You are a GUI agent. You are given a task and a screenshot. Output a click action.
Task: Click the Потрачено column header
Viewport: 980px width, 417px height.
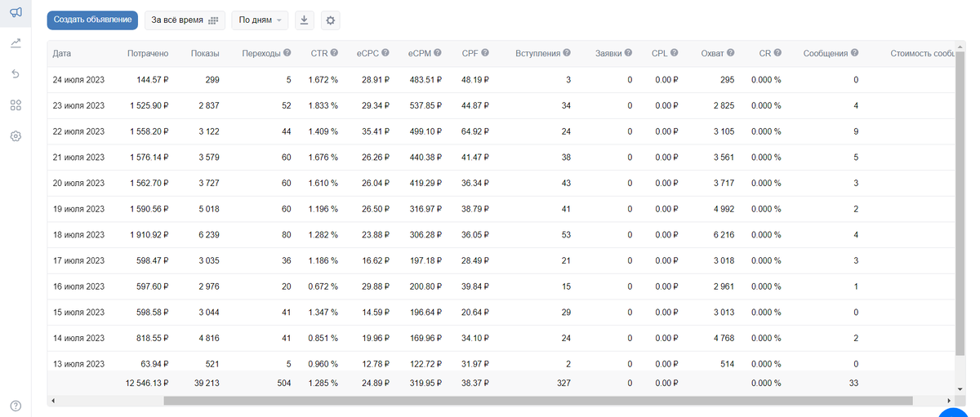click(148, 53)
